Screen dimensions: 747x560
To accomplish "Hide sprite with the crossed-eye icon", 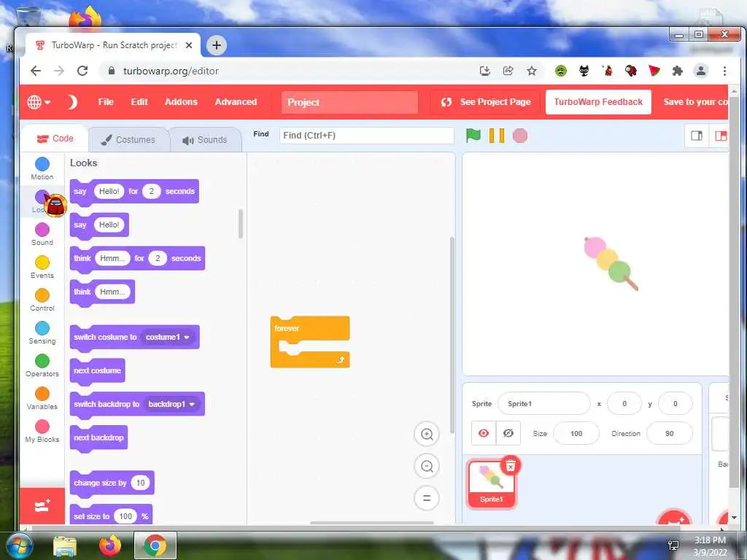I will pos(508,433).
